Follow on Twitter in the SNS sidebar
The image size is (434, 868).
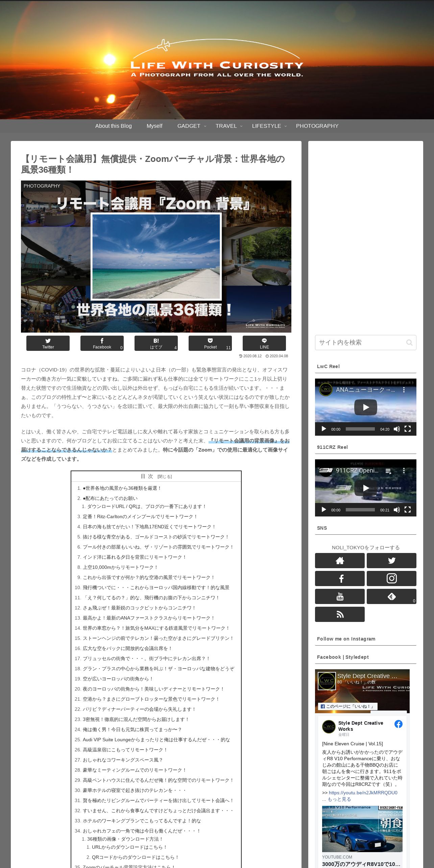(391, 560)
